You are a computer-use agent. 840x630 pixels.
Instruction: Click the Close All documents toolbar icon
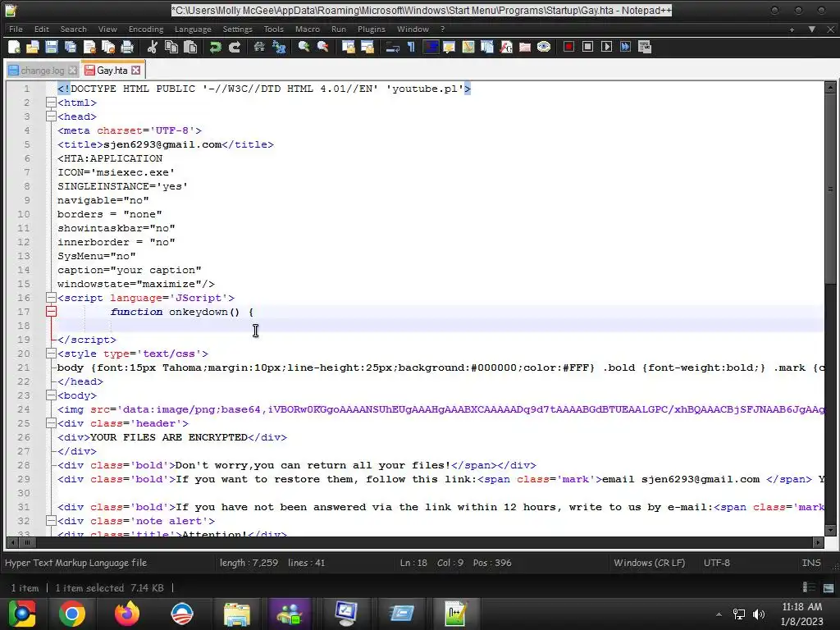pyautogui.click(x=108, y=47)
